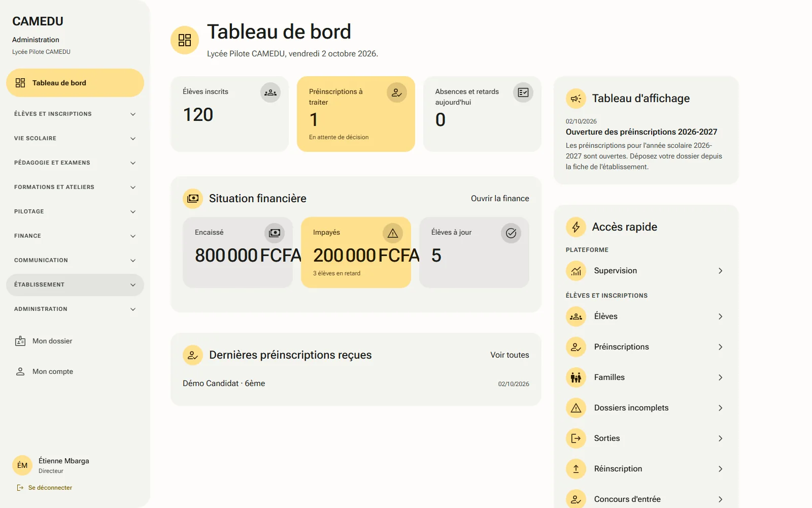Expand the Élèves et inscriptions sidebar section
812x508 pixels.
click(x=75, y=114)
